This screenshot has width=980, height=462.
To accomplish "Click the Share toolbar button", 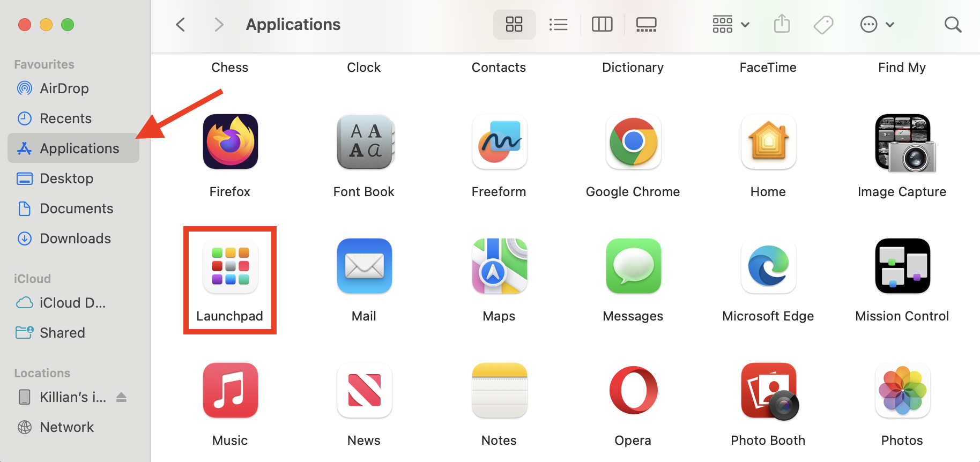I will pyautogui.click(x=782, y=24).
